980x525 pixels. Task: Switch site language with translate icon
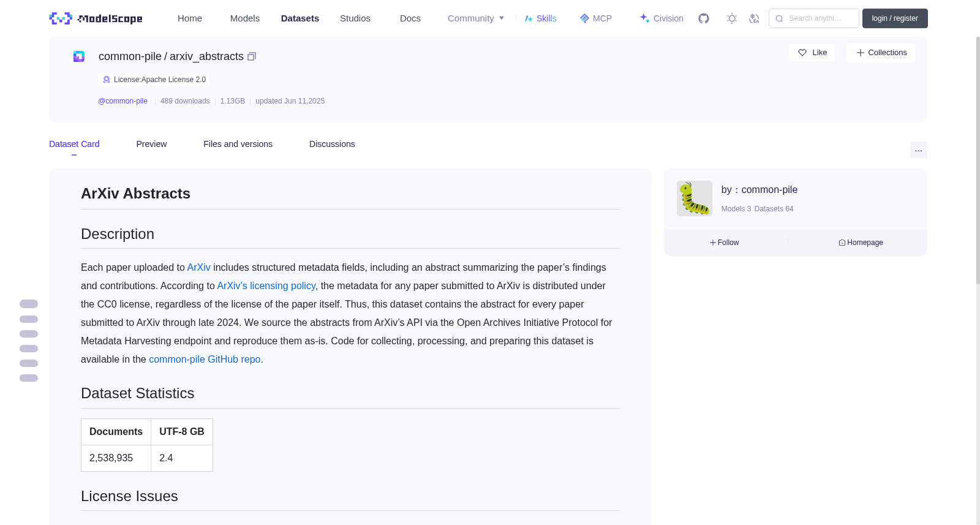pyautogui.click(x=754, y=18)
